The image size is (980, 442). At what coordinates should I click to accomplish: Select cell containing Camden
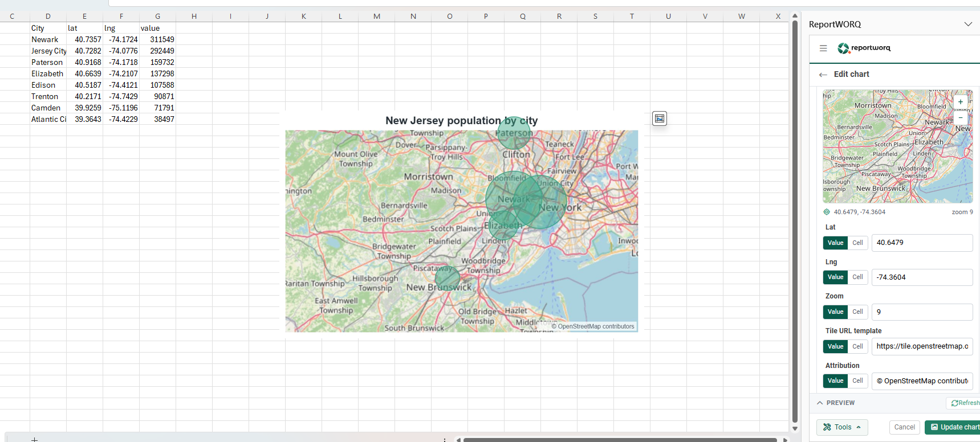point(48,108)
